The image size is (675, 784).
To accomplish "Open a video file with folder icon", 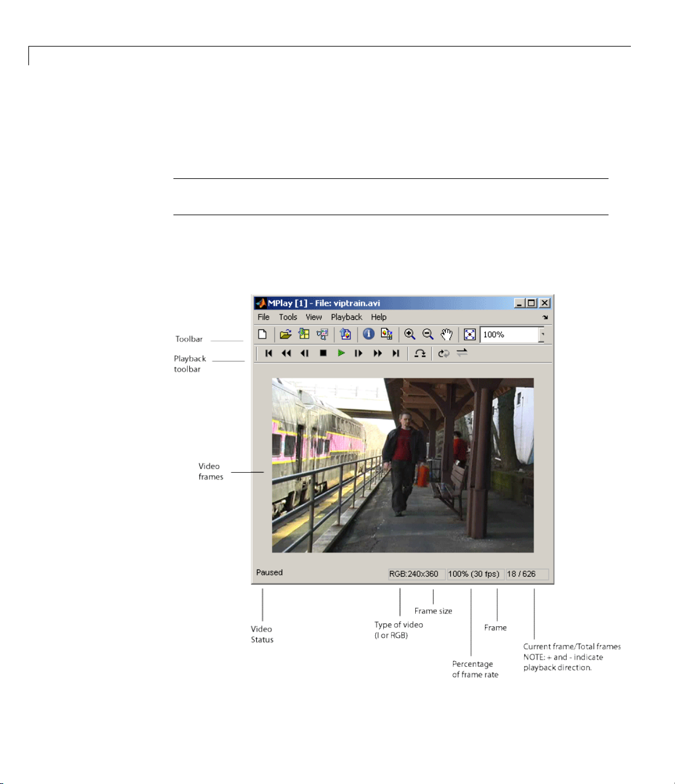I will coord(286,334).
